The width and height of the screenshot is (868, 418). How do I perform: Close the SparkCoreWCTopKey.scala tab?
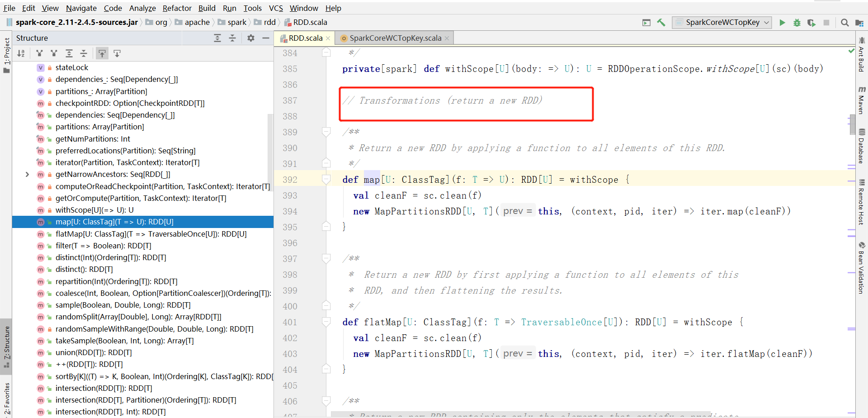tap(447, 38)
